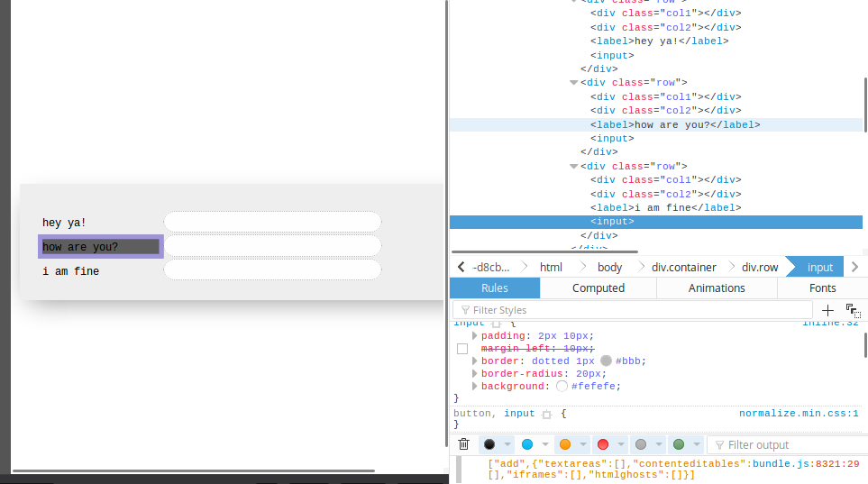This screenshot has width=868, height=484.
Task: Click the input next to 'how are you?'
Action: tap(272, 246)
